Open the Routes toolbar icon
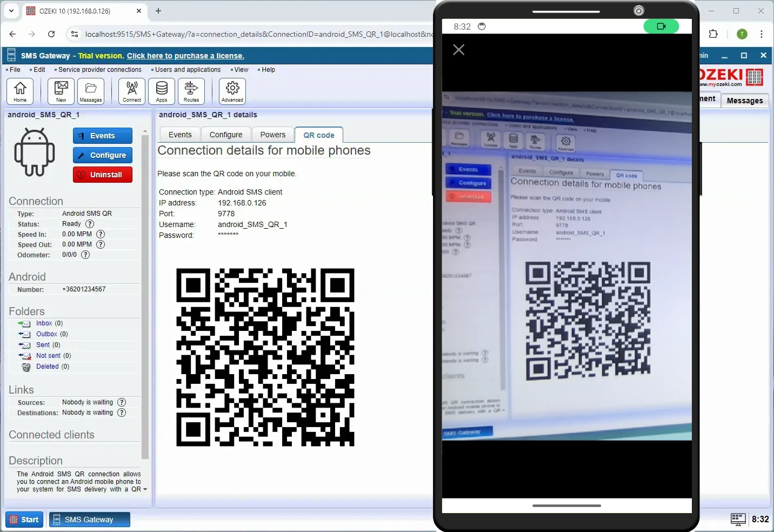 coord(191,91)
